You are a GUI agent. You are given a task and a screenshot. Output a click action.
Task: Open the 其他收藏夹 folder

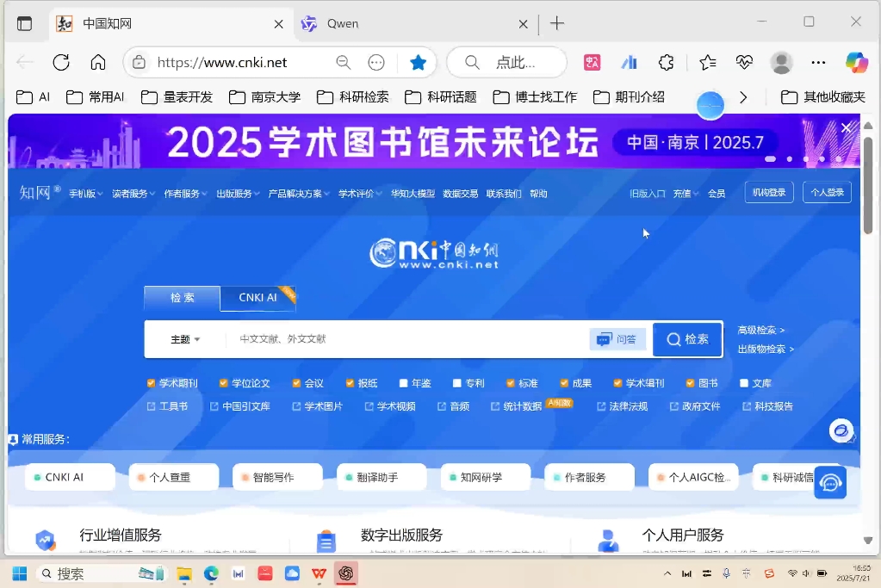click(x=823, y=97)
